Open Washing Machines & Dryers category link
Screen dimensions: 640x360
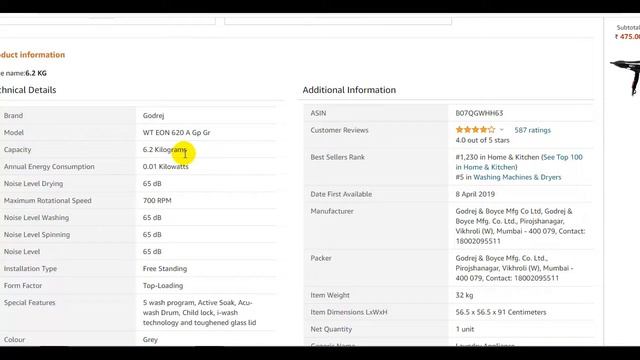point(517,177)
